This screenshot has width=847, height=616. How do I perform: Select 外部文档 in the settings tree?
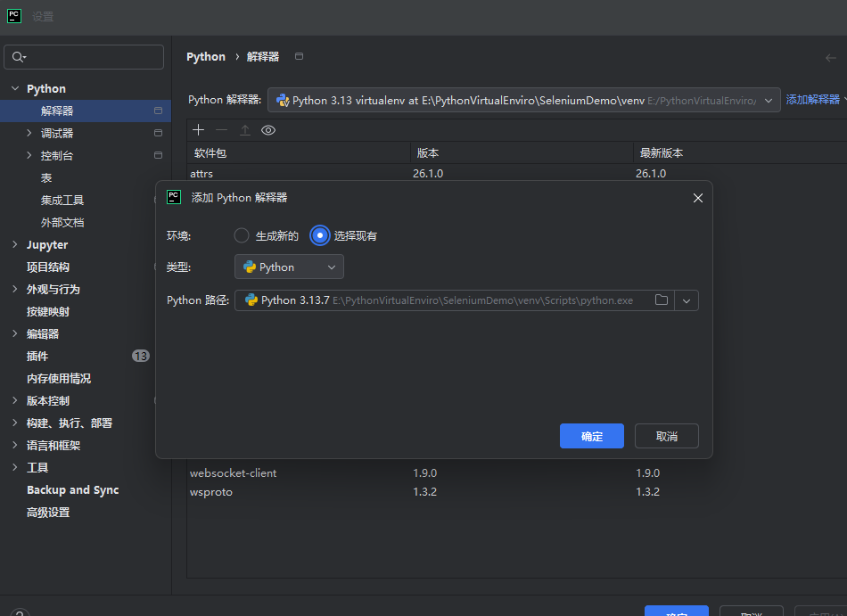pyautogui.click(x=62, y=223)
